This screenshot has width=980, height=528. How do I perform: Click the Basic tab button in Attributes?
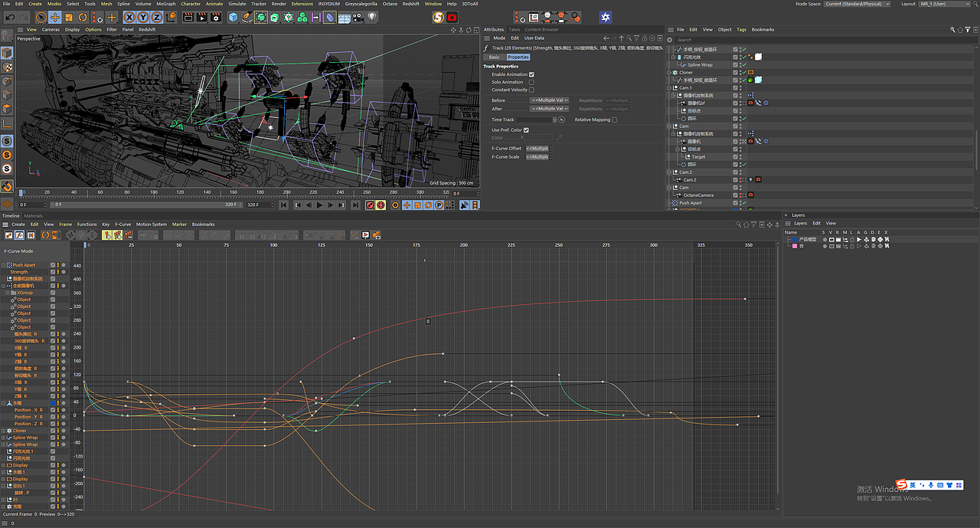point(495,57)
